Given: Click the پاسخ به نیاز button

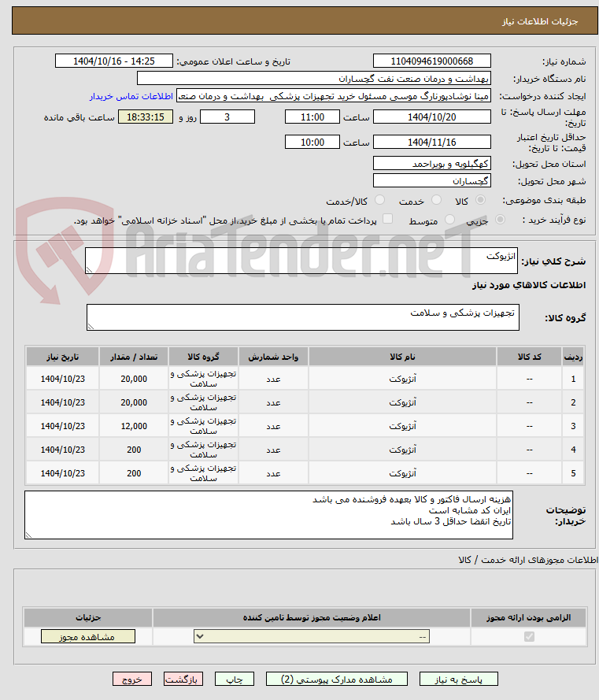Looking at the screenshot, I should [458, 679].
